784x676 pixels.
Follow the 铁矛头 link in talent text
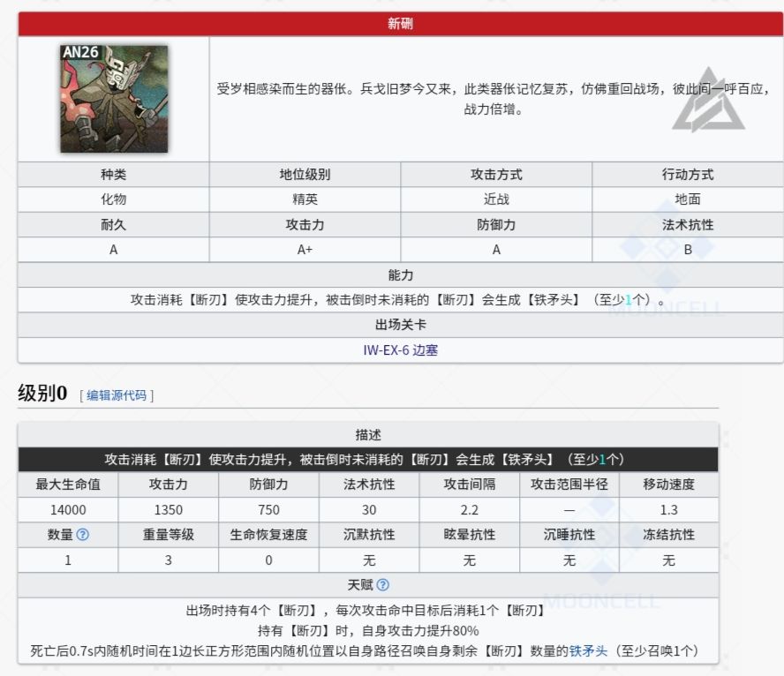pyautogui.click(x=588, y=651)
